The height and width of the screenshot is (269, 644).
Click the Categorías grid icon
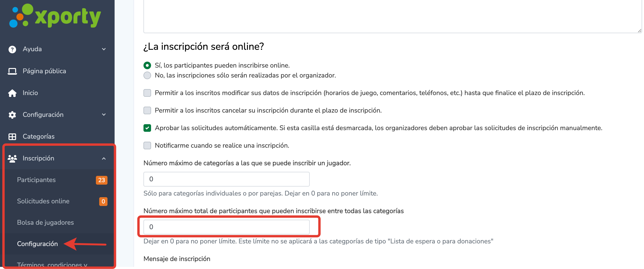[x=12, y=137]
